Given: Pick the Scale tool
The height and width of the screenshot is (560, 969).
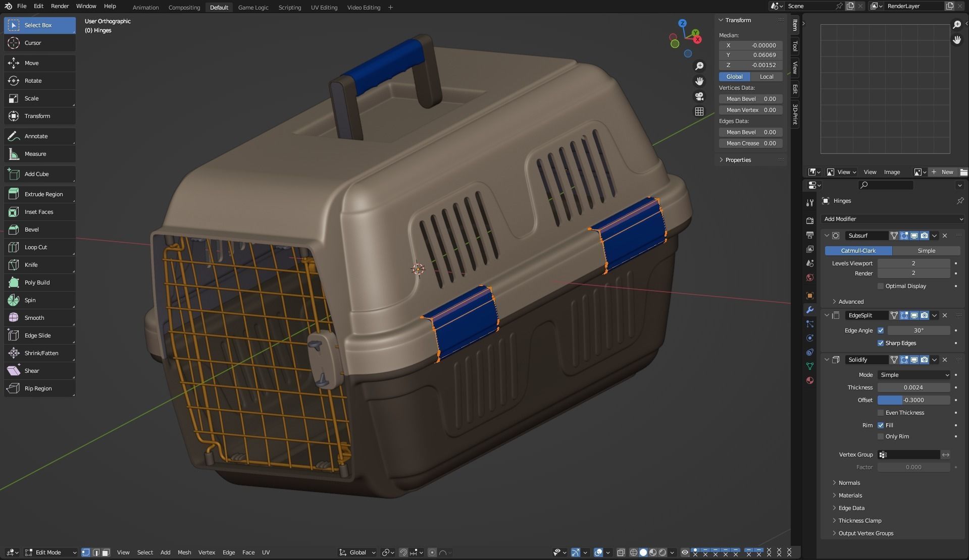Looking at the screenshot, I should coord(40,98).
